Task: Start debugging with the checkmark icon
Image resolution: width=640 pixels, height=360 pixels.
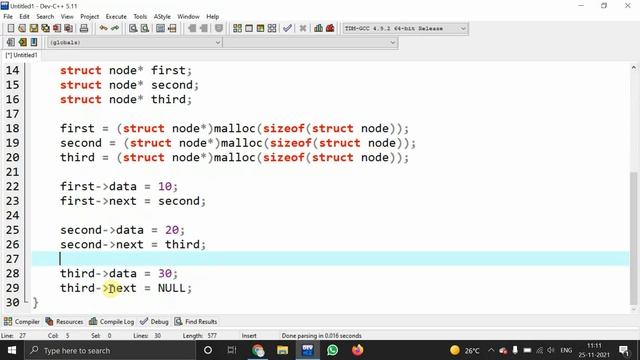Action: (287, 28)
